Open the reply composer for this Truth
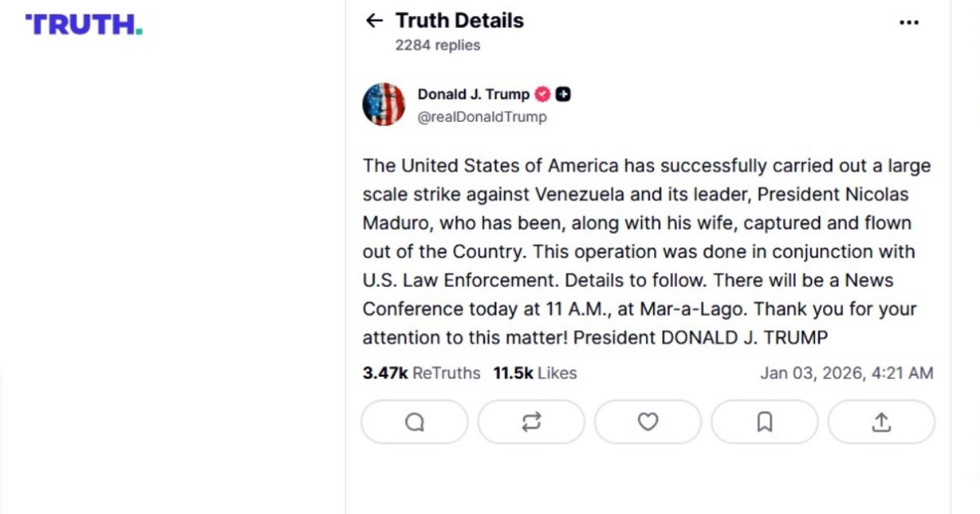Image resolution: width=980 pixels, height=514 pixels. (414, 422)
